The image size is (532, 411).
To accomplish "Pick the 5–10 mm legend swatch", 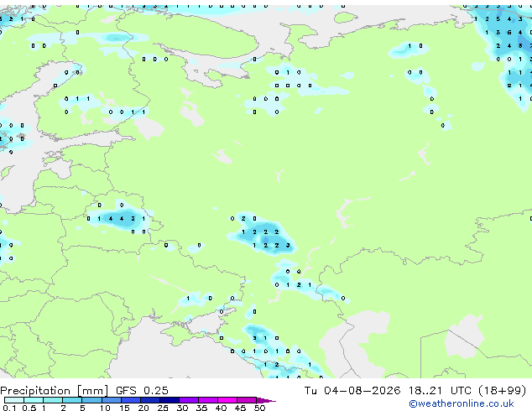I will (x=91, y=400).
